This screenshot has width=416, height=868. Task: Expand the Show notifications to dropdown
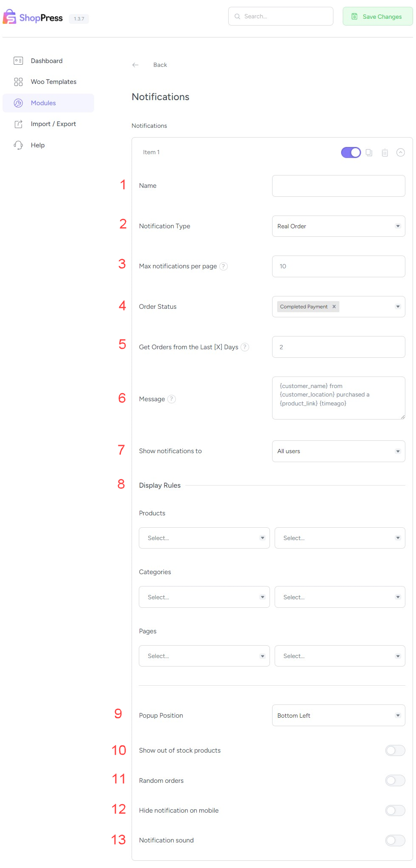click(339, 451)
